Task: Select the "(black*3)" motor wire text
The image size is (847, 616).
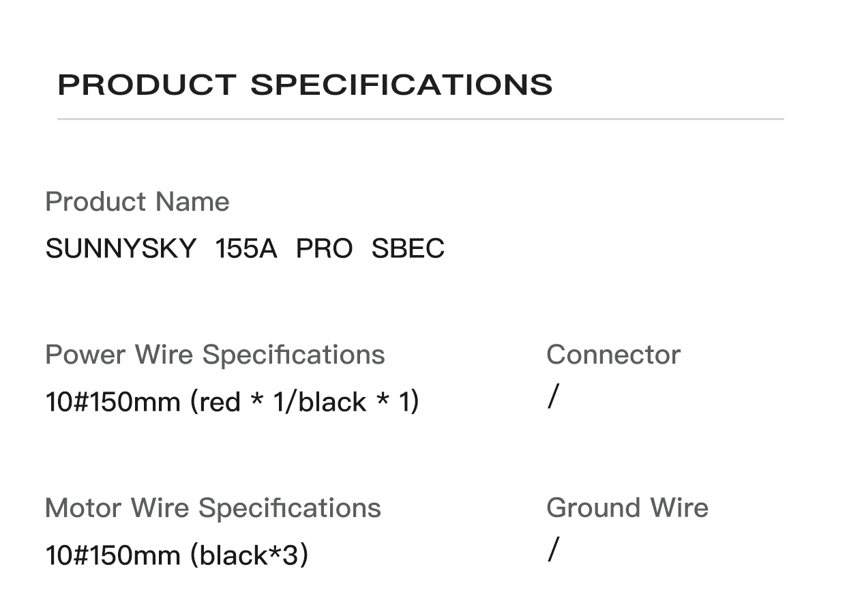Action: click(x=249, y=555)
